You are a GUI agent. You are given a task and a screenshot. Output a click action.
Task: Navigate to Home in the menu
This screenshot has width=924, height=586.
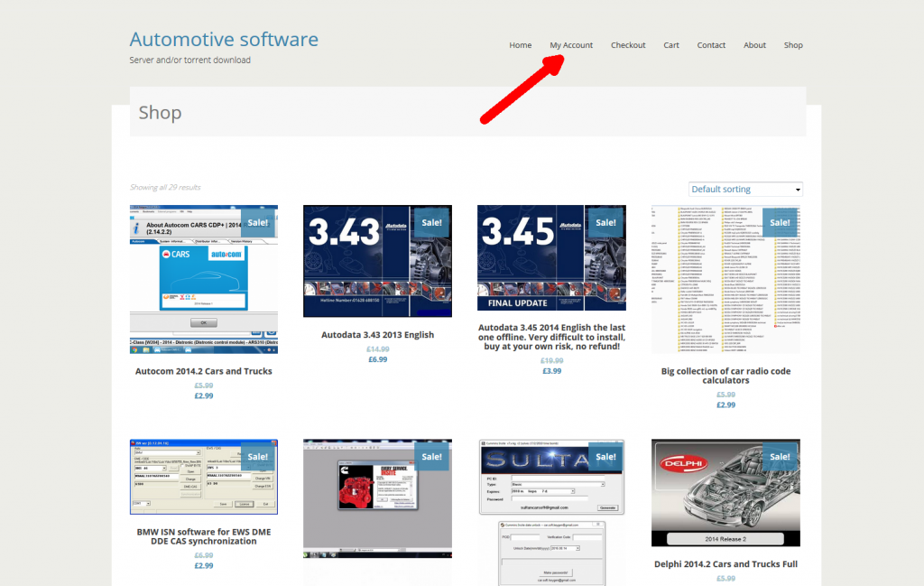point(521,44)
